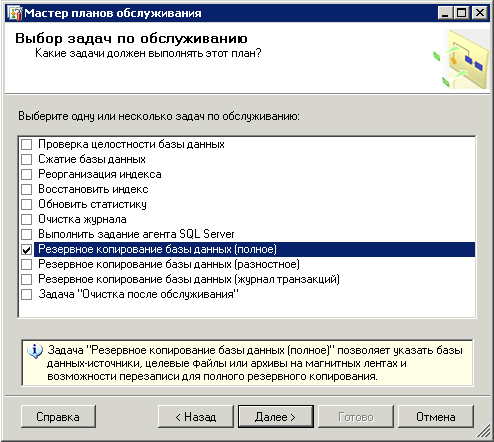Enable the differential backup (разностное) checkbox
This screenshot has height=442, width=494.
pyautogui.click(x=26, y=264)
